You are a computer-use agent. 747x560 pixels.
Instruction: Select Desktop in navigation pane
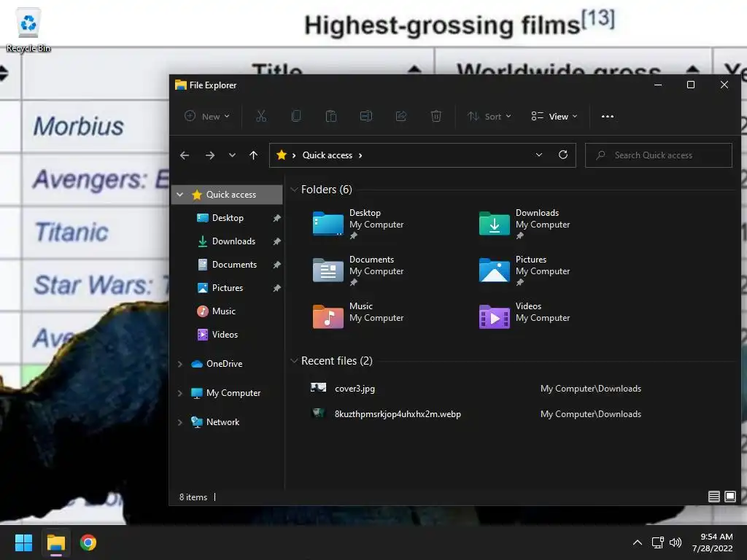tap(228, 217)
